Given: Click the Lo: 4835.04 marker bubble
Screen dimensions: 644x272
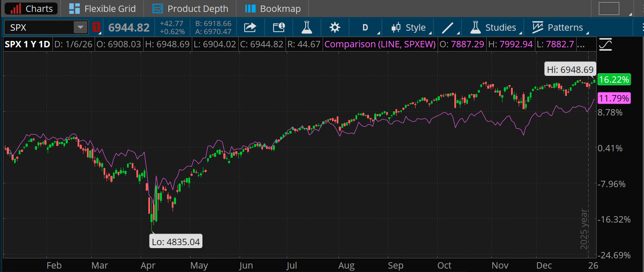Looking at the screenshot, I should pos(176,241).
